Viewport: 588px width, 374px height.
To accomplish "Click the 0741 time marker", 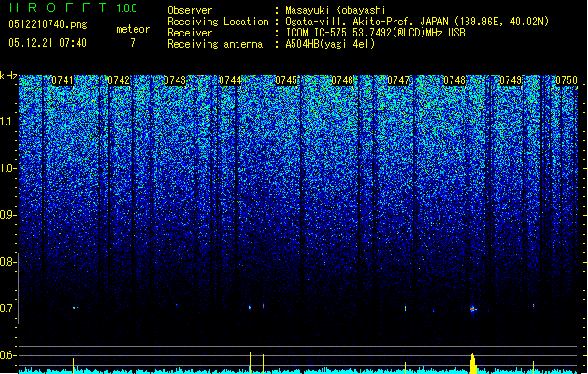I will (x=63, y=80).
